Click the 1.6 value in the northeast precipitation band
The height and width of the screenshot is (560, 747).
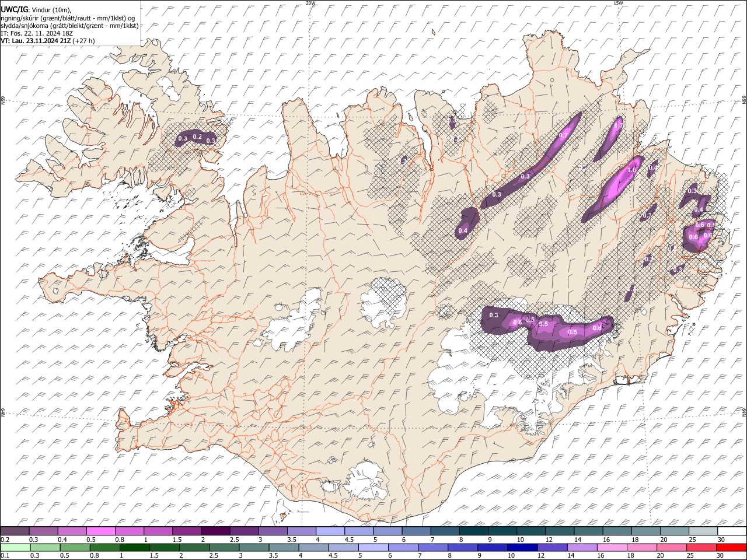click(631, 170)
